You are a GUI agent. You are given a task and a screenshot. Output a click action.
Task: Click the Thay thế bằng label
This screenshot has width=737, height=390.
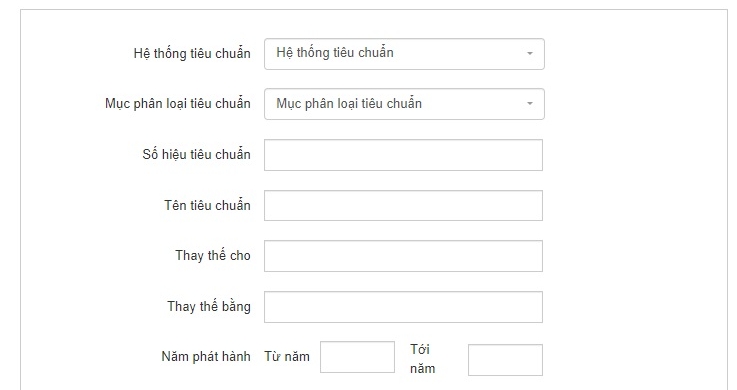click(x=209, y=306)
